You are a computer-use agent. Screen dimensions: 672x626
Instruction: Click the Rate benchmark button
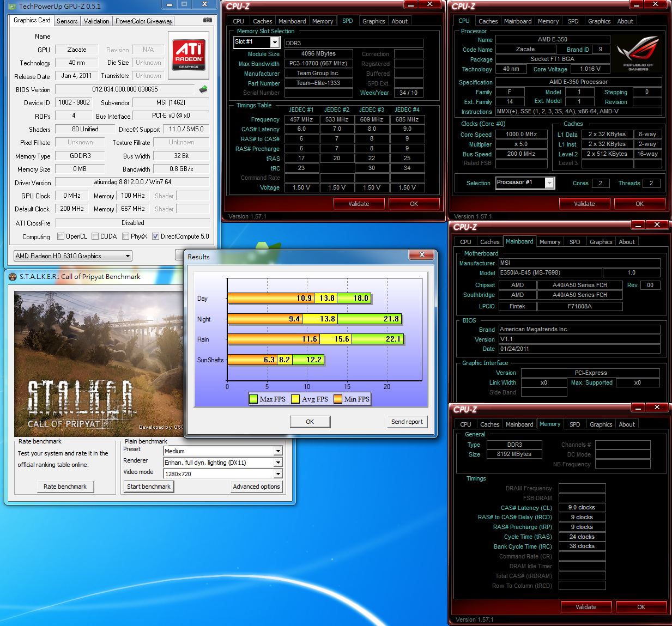[65, 487]
